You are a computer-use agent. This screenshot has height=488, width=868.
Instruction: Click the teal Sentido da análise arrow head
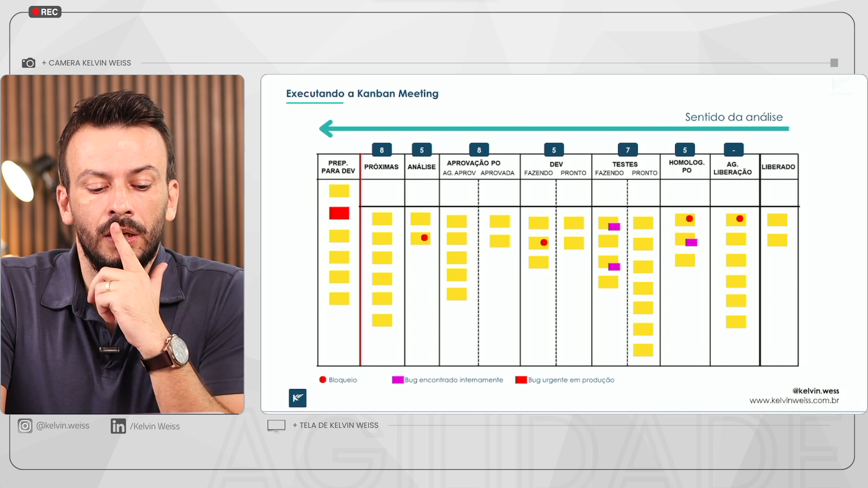point(326,129)
